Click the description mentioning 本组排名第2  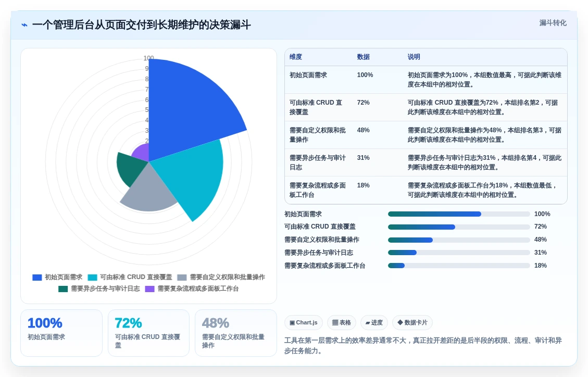click(x=483, y=107)
